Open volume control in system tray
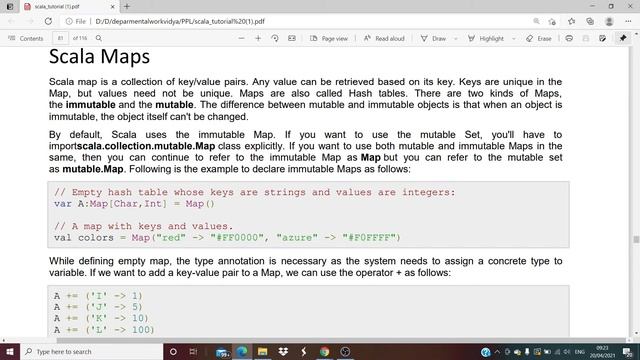This screenshot has height=360, width=640. click(567, 351)
